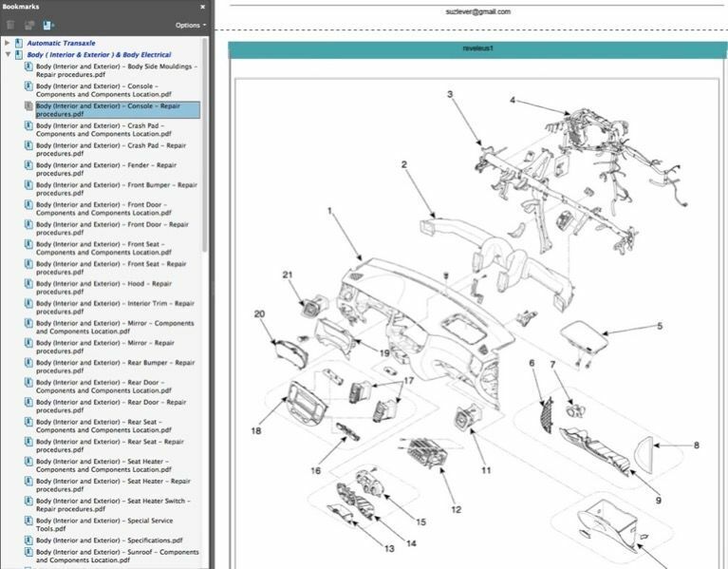Click the Automatic Transaxle bookmark icon
728x569 pixels.
tap(19, 44)
